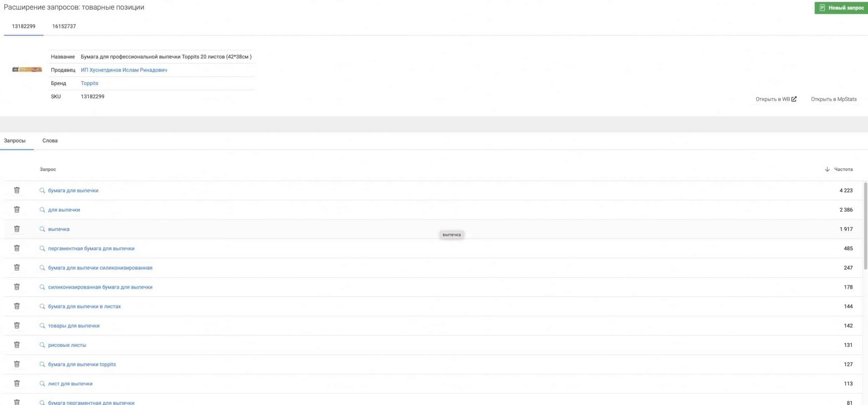This screenshot has height=405, width=868.
Task: Click delete icon for товары для выпечки
Action: [x=17, y=326]
